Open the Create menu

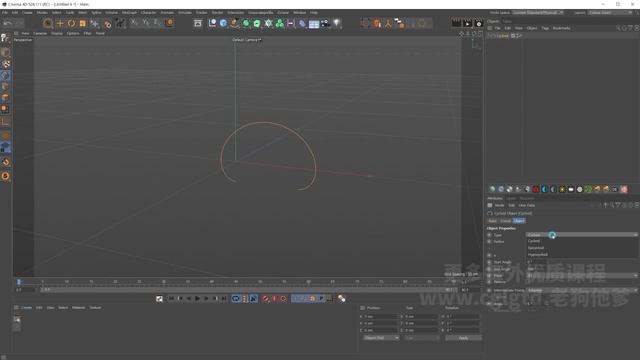click(27, 13)
